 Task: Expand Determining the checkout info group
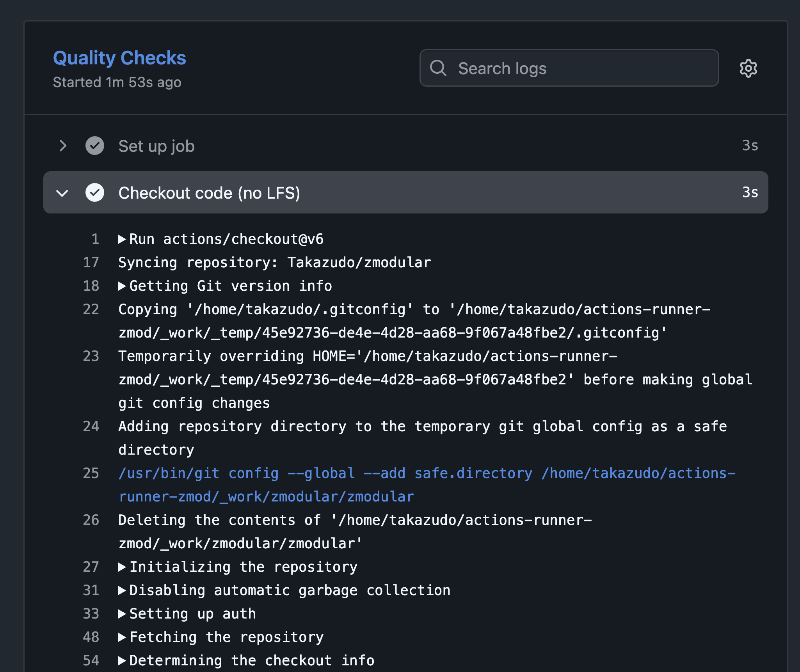(x=122, y=661)
